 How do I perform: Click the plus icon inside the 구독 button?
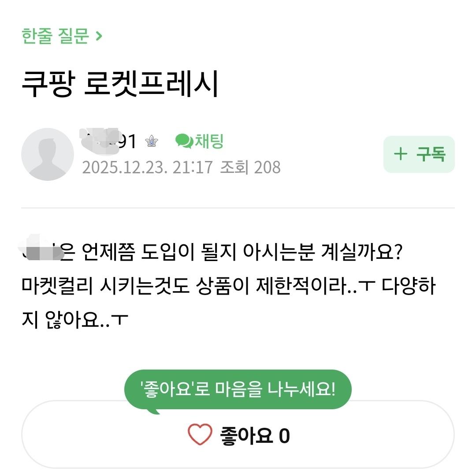pyautogui.click(x=400, y=154)
